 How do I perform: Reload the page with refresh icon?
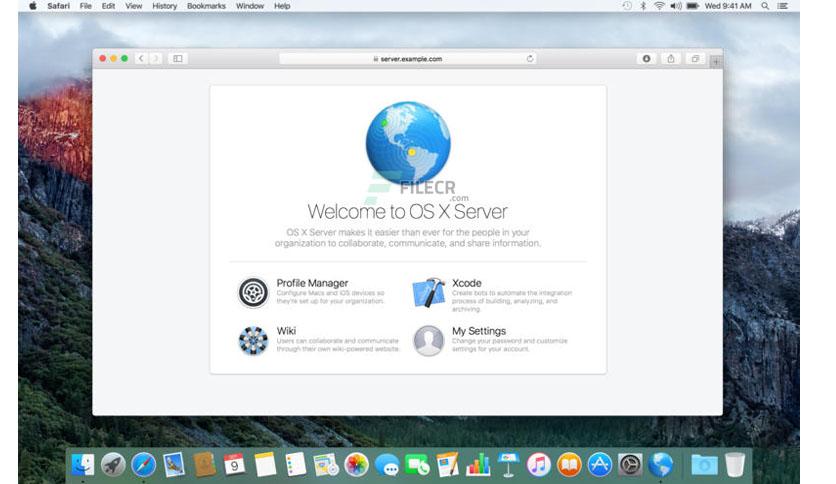click(x=529, y=59)
